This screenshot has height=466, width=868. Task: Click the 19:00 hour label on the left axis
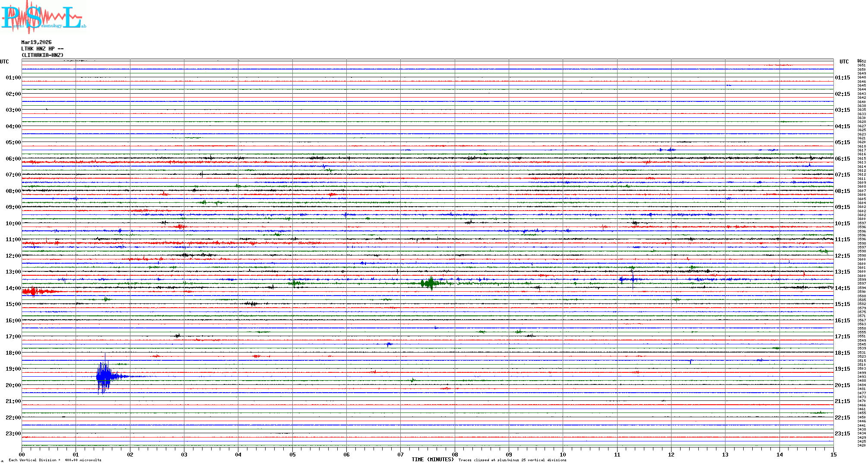(x=13, y=369)
